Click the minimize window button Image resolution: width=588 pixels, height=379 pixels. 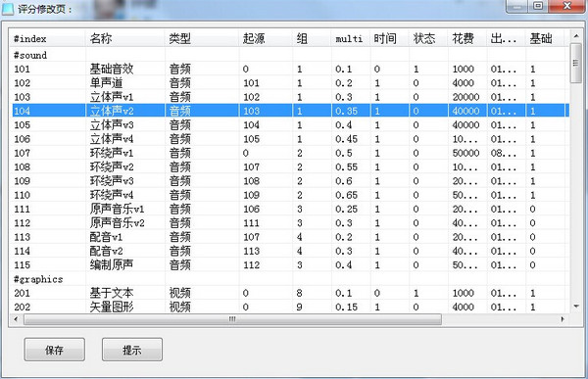(x=517, y=6)
